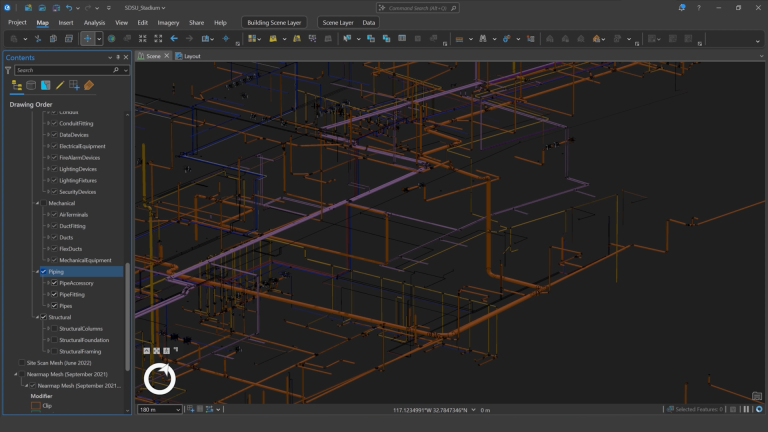This screenshot has height=432, width=768.
Task: Switch to List By Data Source view
Action: click(31, 85)
